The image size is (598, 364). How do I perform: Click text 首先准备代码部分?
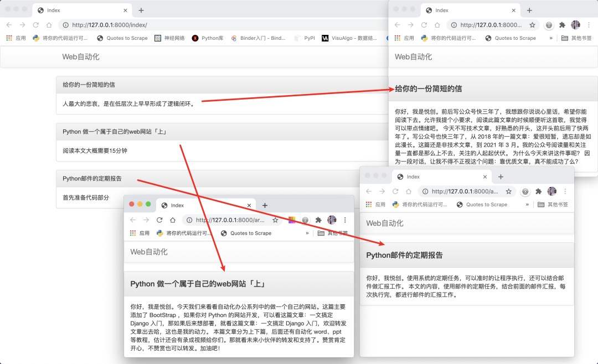point(86,197)
